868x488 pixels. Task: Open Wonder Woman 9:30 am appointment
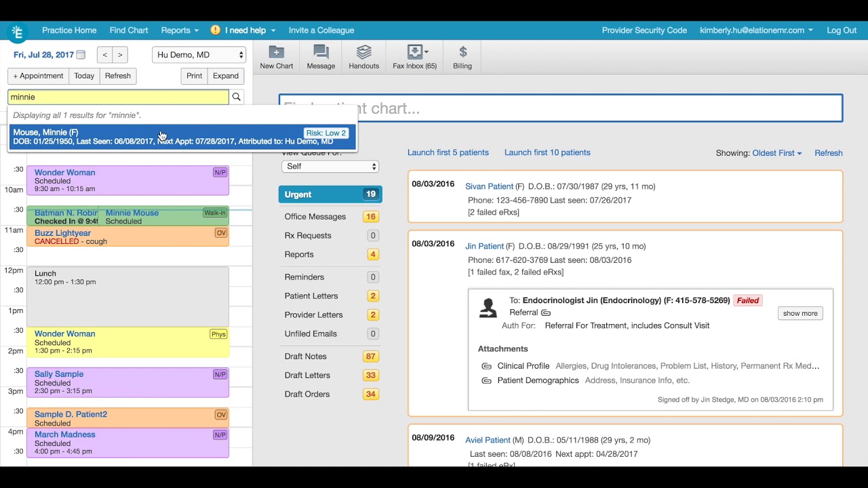[127, 180]
